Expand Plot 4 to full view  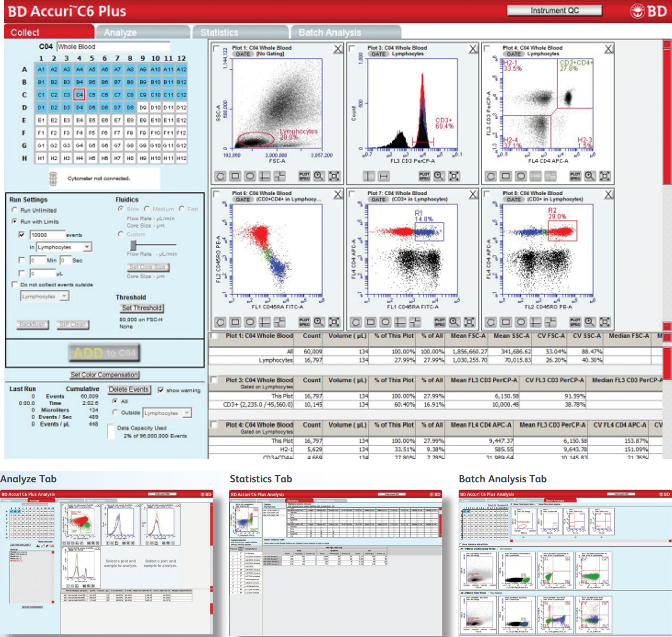[x=605, y=176]
